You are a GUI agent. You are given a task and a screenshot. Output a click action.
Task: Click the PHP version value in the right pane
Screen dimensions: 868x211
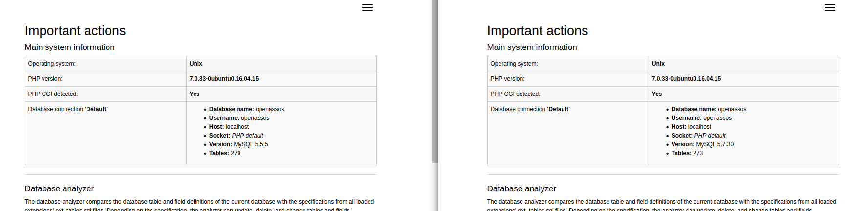point(686,79)
